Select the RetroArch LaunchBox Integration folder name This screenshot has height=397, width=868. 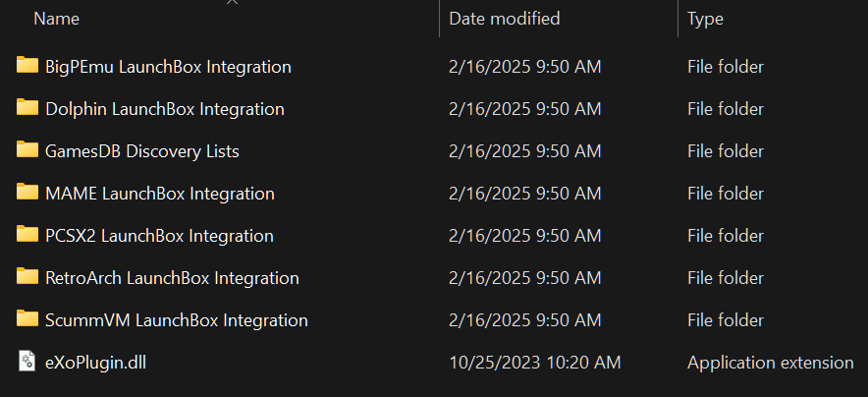(x=172, y=278)
